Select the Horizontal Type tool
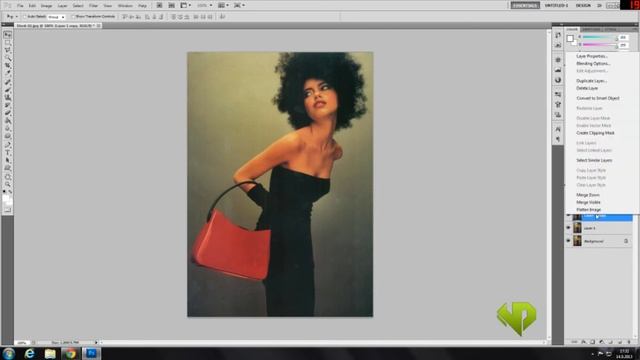The image size is (640, 360). point(7,153)
